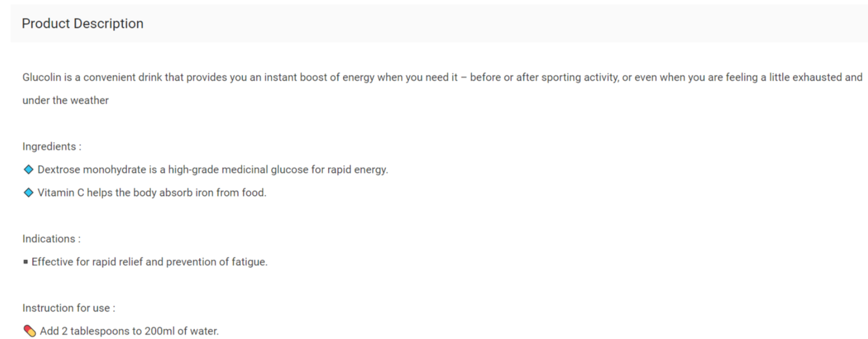This screenshot has height=339, width=868.
Task: Click the Product Description heading
Action: pos(82,24)
